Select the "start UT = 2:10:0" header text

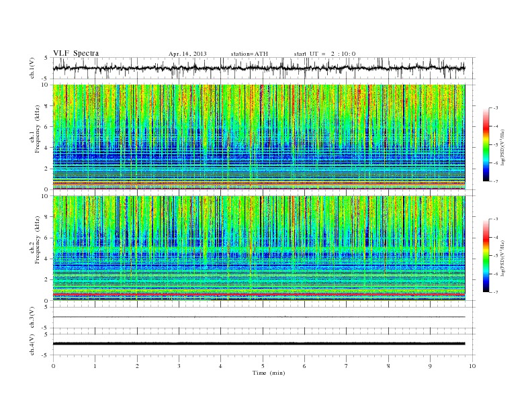coord(324,54)
